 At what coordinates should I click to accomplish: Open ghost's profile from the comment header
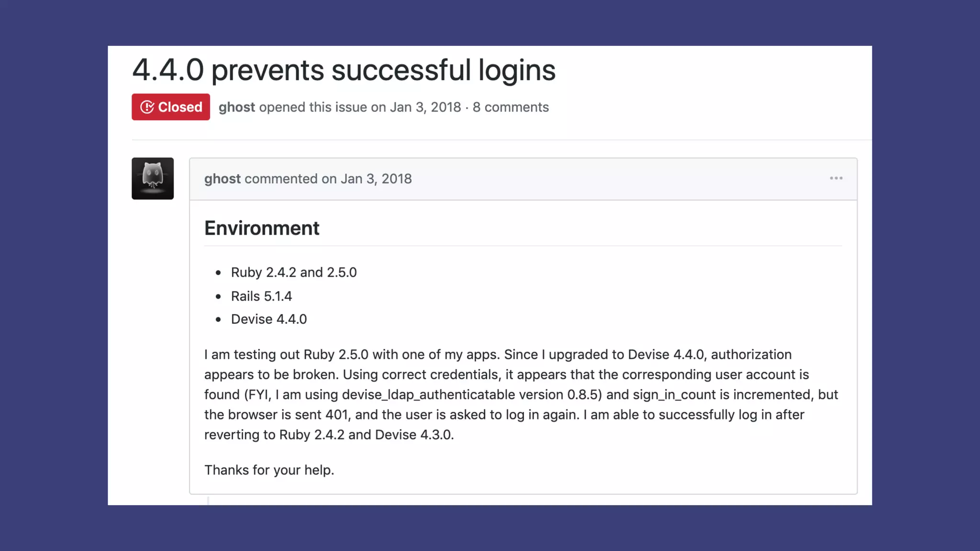click(x=222, y=179)
